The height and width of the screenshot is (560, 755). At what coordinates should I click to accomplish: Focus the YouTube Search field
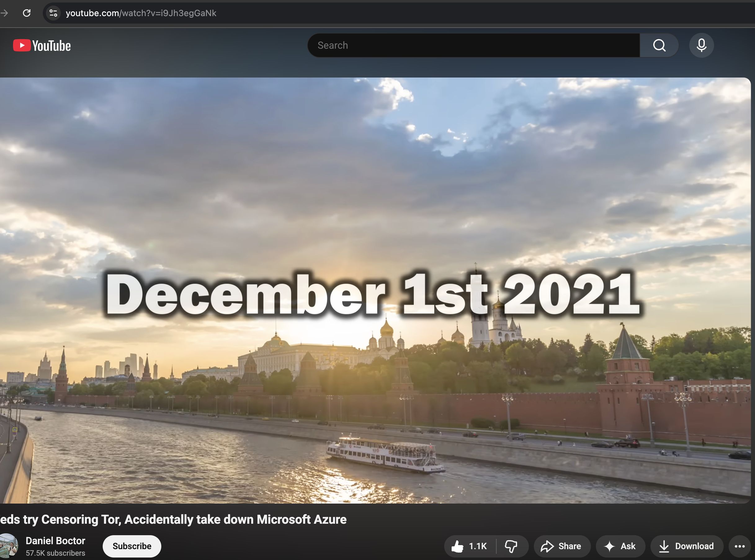[x=473, y=45]
